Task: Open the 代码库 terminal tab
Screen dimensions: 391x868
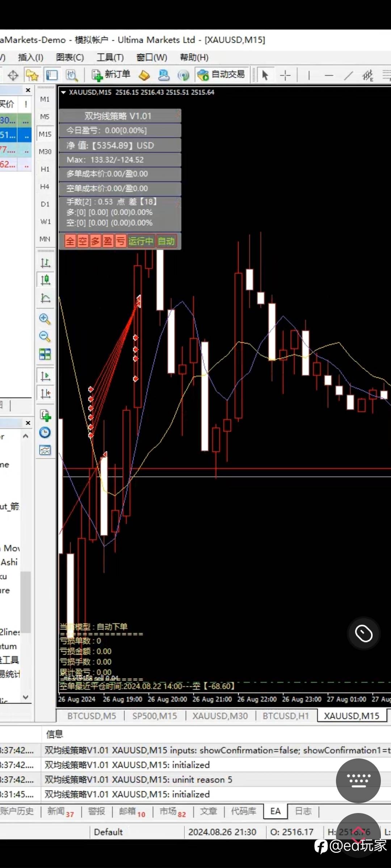Action: click(243, 811)
